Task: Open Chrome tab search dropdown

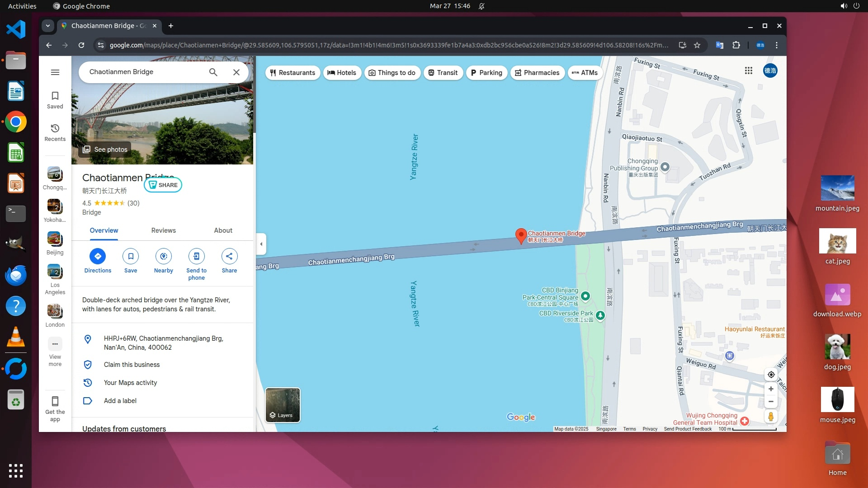Action: tap(48, 26)
